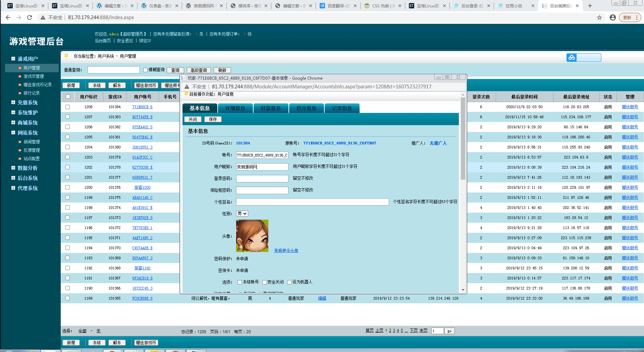Click the page number input near go button
This screenshot has height=352, width=644.
[x=437, y=331]
